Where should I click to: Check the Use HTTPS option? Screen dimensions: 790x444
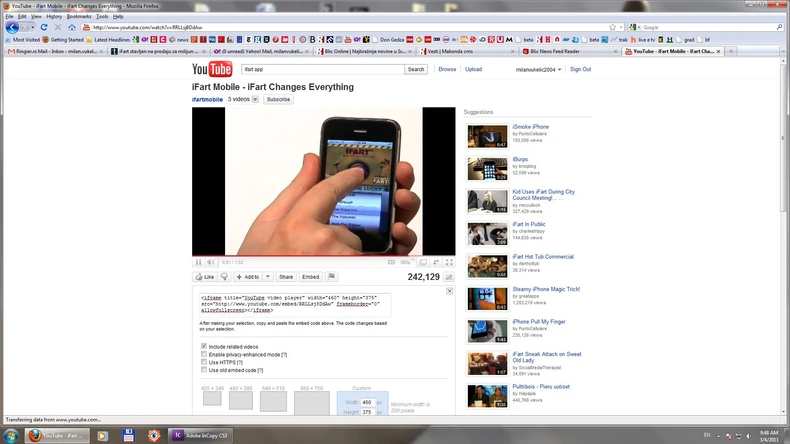204,362
